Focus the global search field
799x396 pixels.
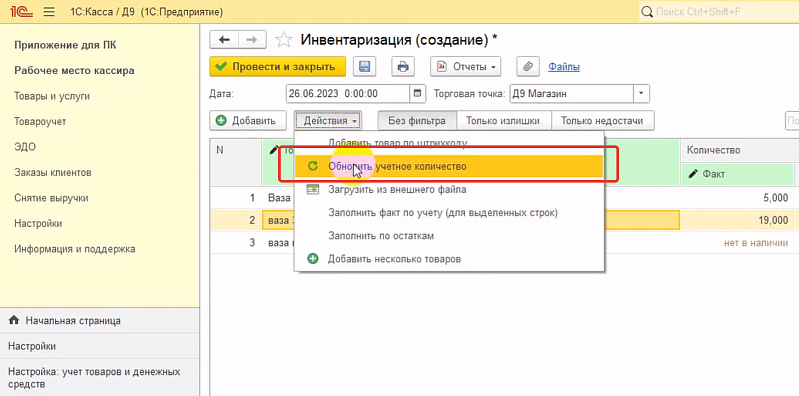(726, 11)
